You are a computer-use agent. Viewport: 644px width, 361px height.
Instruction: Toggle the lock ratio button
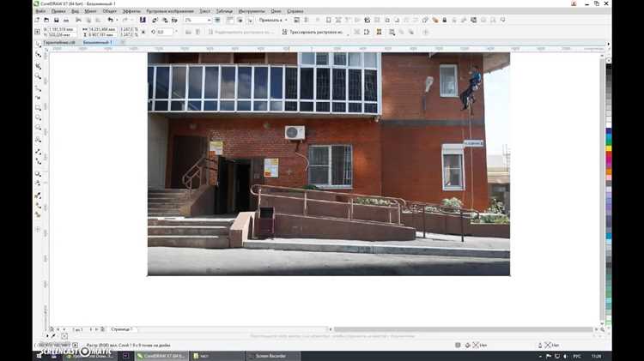pyautogui.click(x=143, y=32)
